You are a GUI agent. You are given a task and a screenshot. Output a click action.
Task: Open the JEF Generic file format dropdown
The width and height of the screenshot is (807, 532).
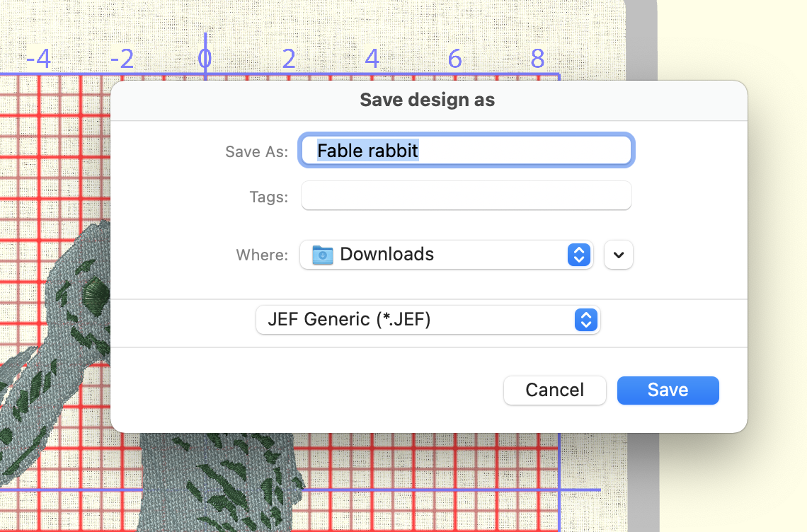coord(427,320)
